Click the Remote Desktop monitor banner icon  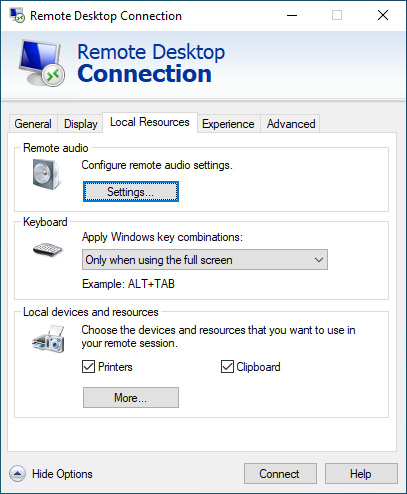tap(42, 63)
